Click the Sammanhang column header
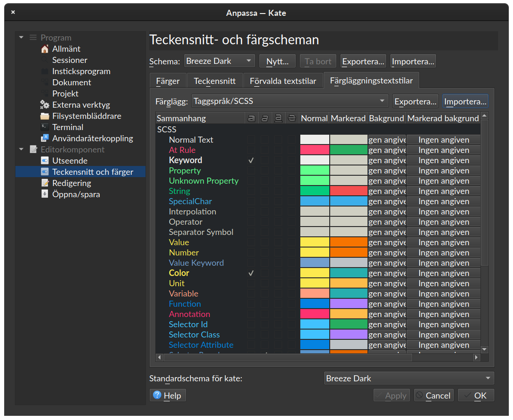 [200, 118]
